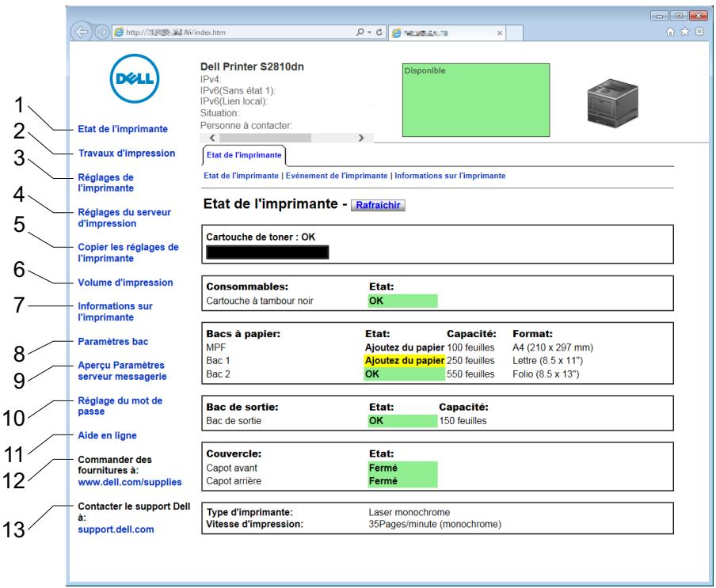Click the Rafraîchir button
Viewport: 716px width, 588px height.
pos(378,205)
